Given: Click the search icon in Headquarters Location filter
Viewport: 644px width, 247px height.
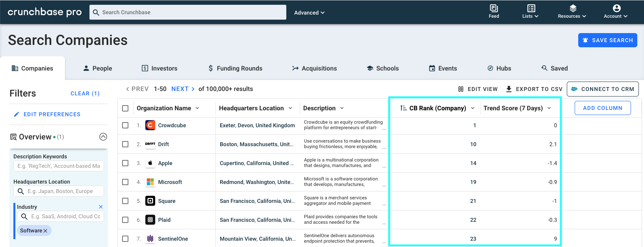Looking at the screenshot, I should (20, 191).
